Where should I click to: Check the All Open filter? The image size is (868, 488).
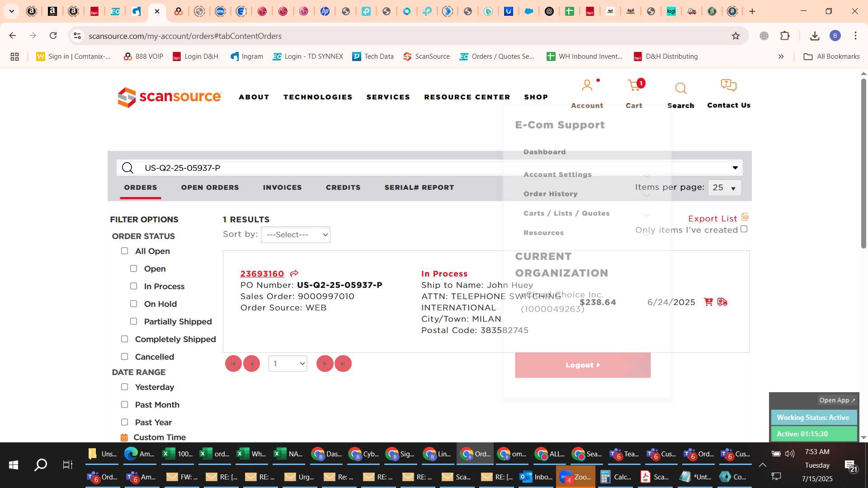[x=124, y=251]
